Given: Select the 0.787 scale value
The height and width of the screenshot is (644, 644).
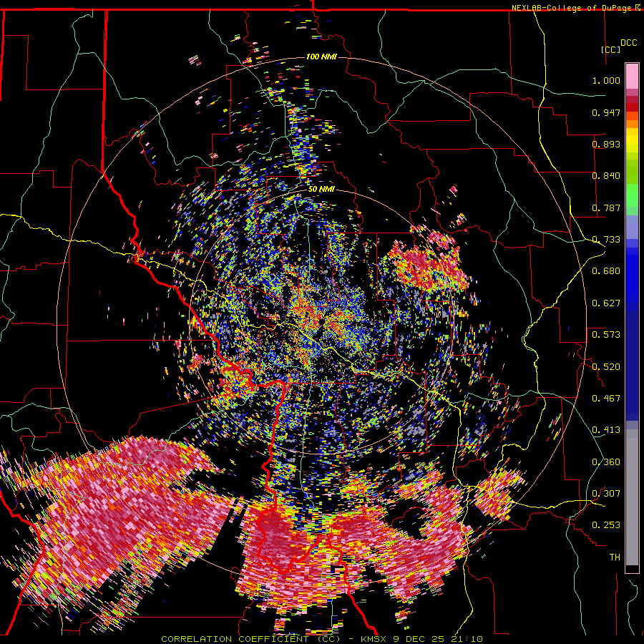Looking at the screenshot, I should [606, 208].
